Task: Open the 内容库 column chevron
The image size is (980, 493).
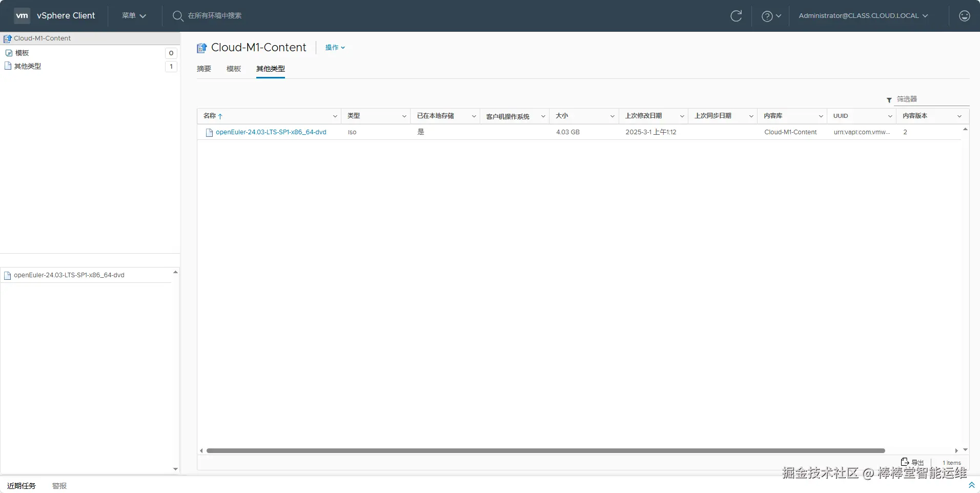Action: point(821,116)
